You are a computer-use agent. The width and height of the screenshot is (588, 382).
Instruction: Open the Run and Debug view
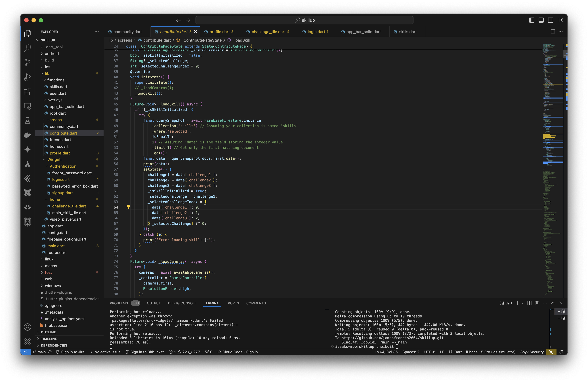click(27, 77)
